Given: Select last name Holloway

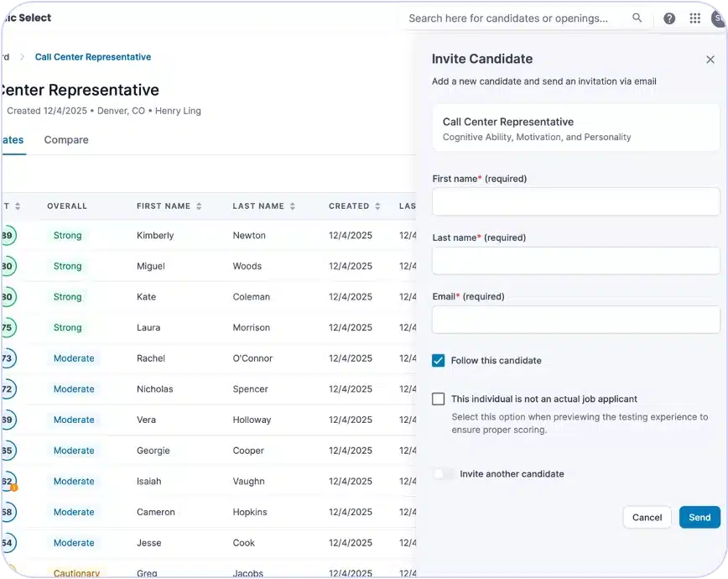Looking at the screenshot, I should tap(252, 420).
